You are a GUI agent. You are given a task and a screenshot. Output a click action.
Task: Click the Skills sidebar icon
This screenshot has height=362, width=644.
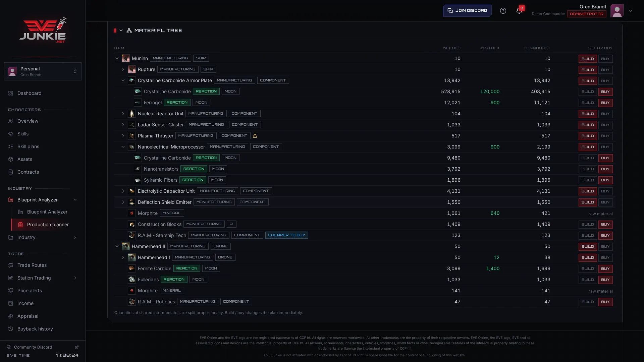tap(11, 134)
